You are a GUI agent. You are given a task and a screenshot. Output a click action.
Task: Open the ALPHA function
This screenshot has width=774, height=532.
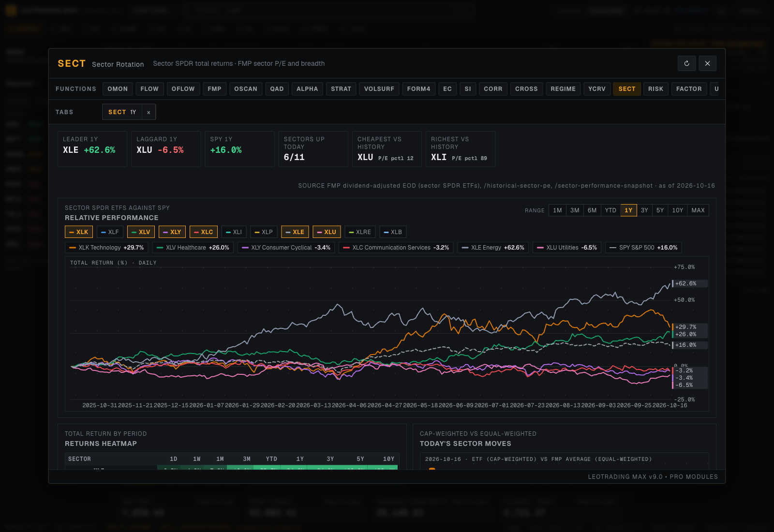click(307, 89)
